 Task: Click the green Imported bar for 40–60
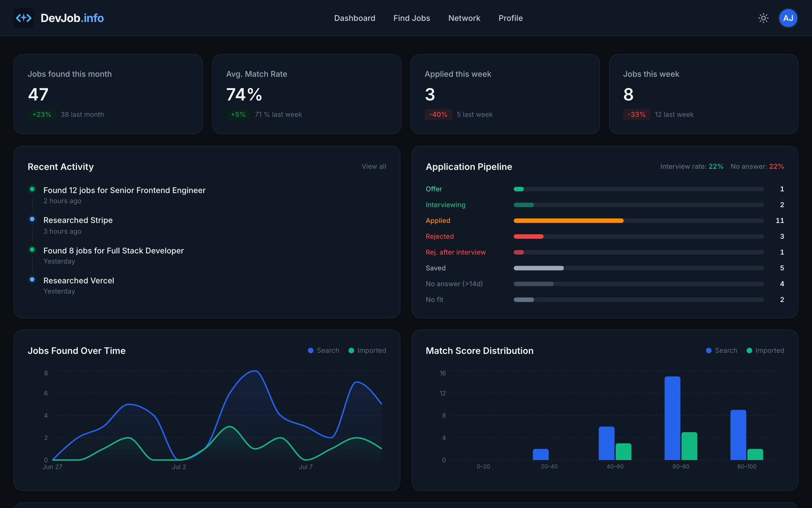(x=623, y=452)
